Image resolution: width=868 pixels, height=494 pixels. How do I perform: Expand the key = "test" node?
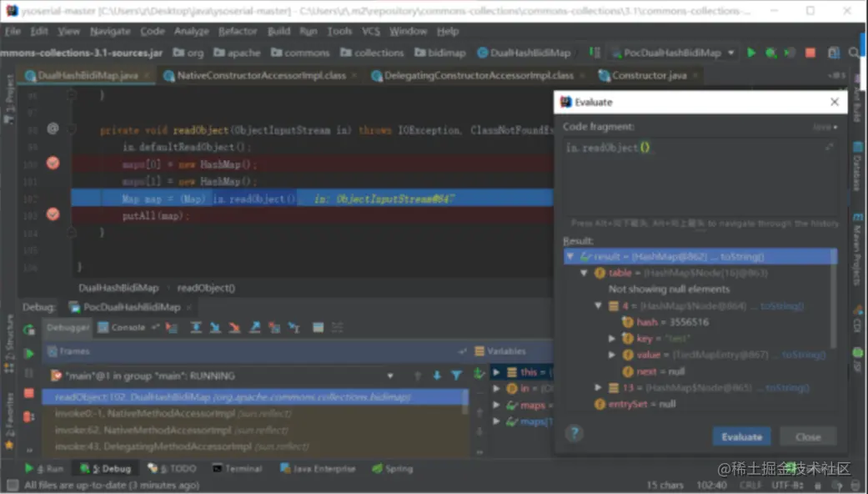tap(612, 339)
